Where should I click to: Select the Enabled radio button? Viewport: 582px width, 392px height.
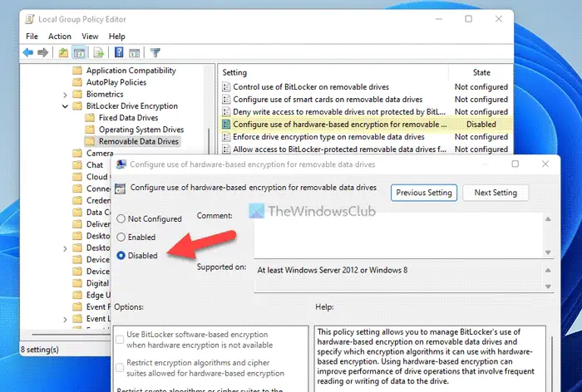tap(121, 237)
